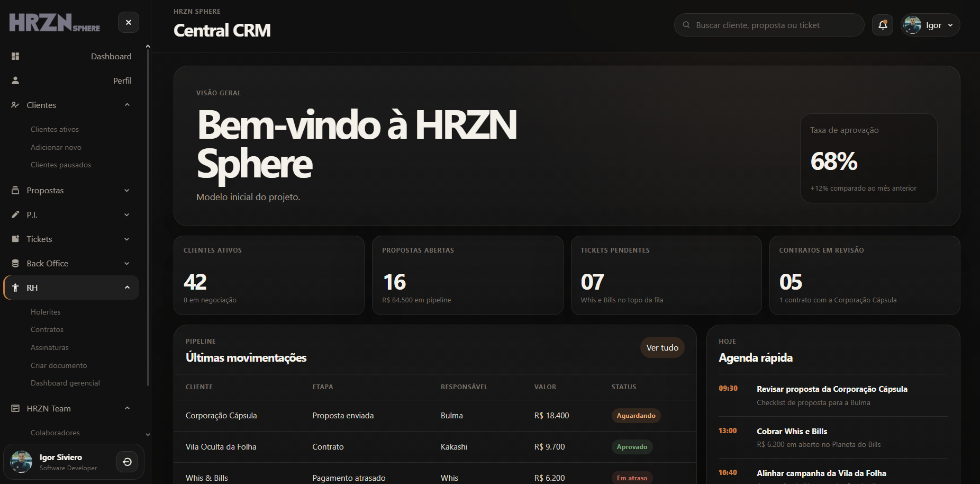Open the Tickets Pendentes 07 card

pyautogui.click(x=666, y=275)
